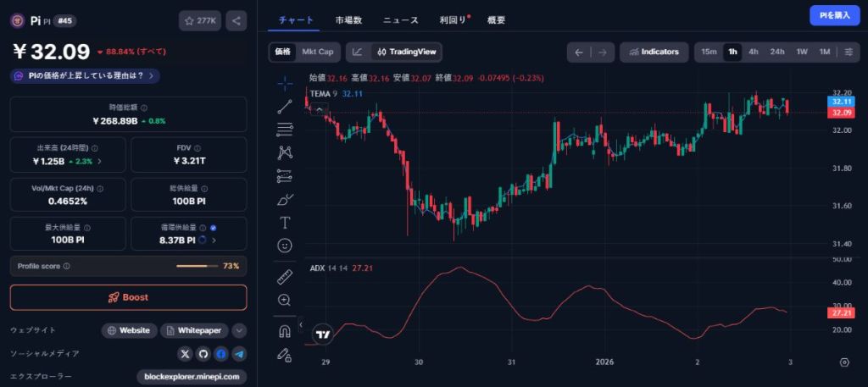The height and width of the screenshot is (387, 868).
Task: Open the horizontal lines tool
Action: click(285, 130)
